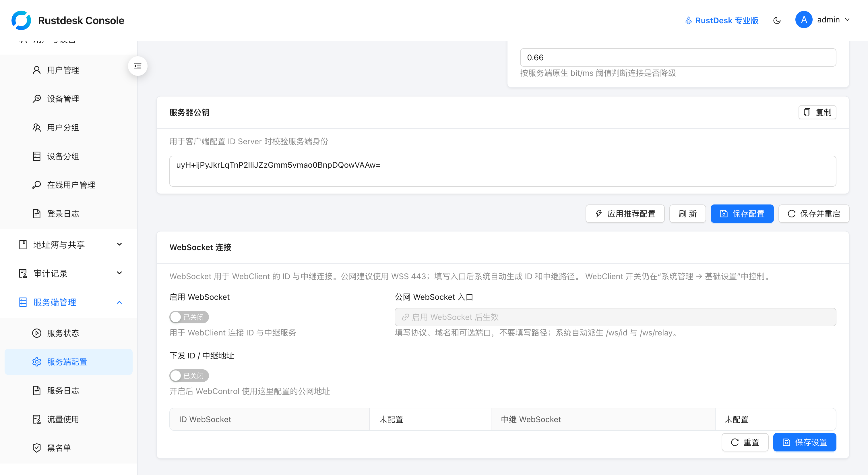Open the admin account dropdown arrow
The width and height of the screenshot is (868, 475).
click(847, 20)
